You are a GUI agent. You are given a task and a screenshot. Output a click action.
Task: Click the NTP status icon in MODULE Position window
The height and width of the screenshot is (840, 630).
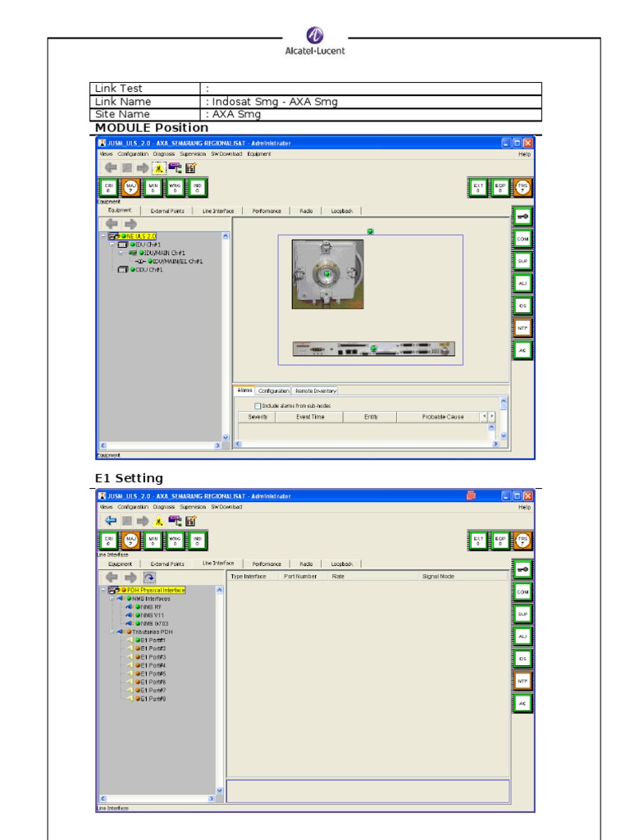(x=523, y=328)
